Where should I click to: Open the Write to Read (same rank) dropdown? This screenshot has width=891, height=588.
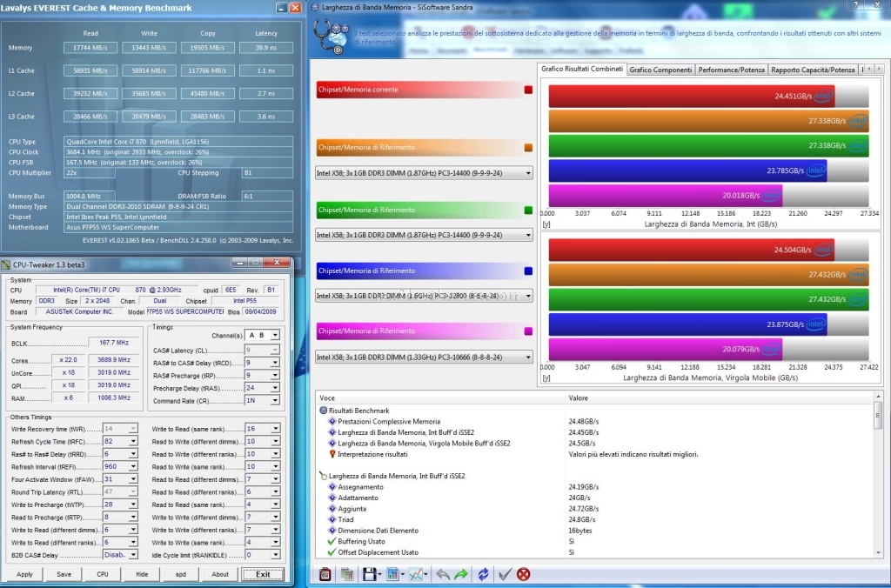262,428
